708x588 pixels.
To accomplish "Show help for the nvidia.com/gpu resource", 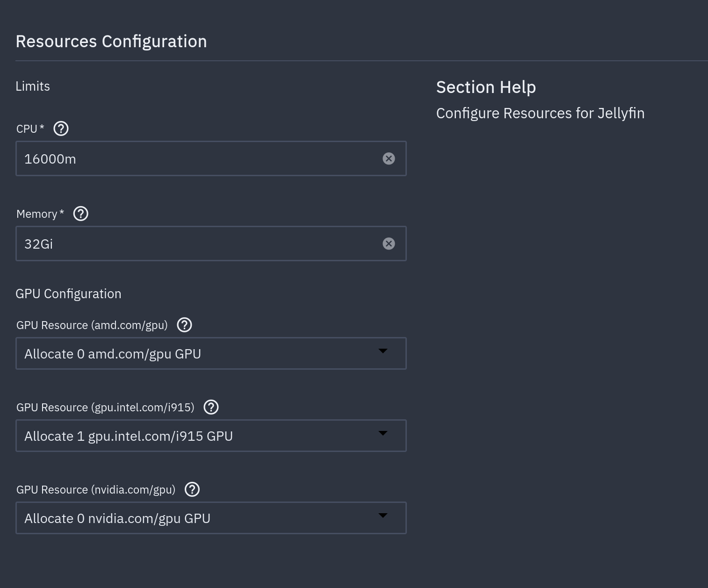I will coord(192,489).
